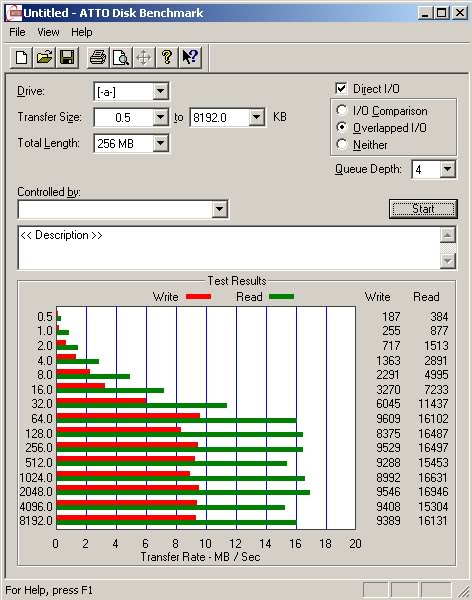This screenshot has height=600, width=472.
Task: Click the green Read legend swatch
Action: pos(281,297)
